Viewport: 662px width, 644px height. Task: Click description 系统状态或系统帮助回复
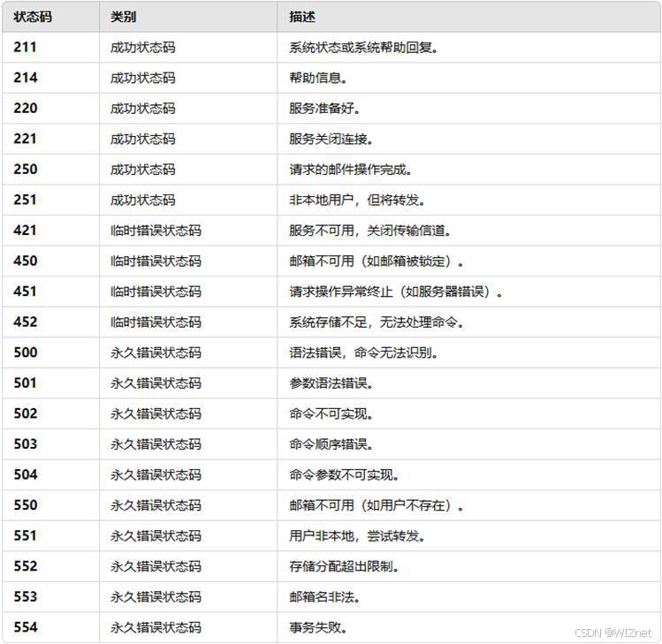pos(364,48)
